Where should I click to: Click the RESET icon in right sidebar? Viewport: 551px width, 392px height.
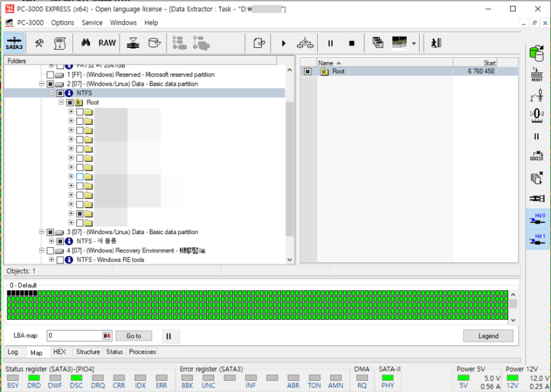(537, 75)
